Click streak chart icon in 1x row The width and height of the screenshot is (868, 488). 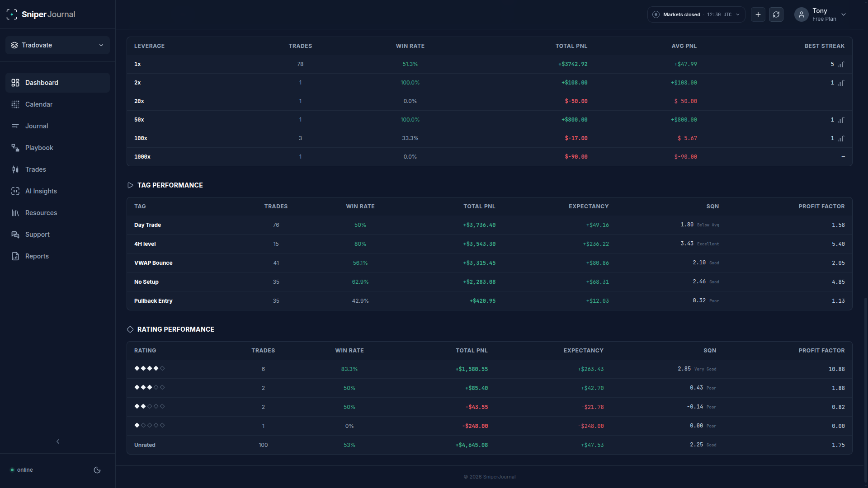tap(841, 65)
